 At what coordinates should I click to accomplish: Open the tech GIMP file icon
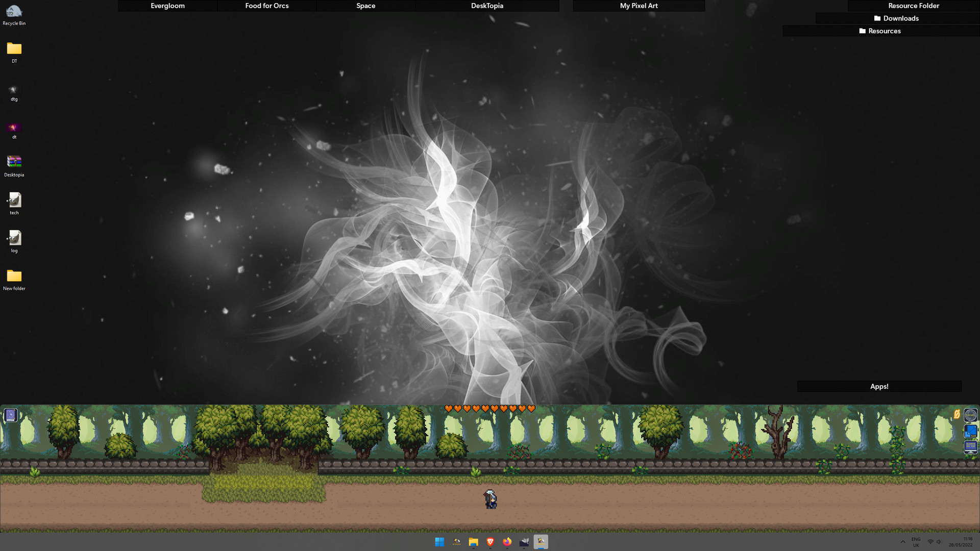tap(14, 204)
